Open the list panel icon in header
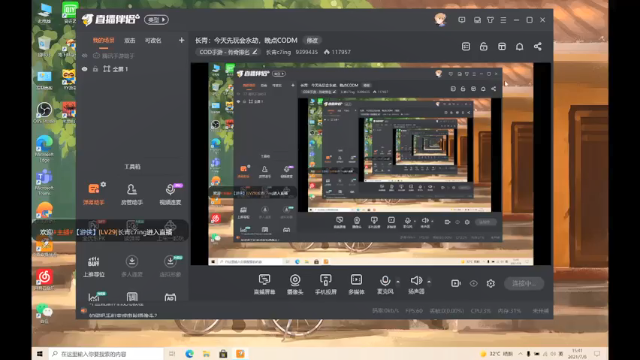640x360 pixels. click(466, 47)
